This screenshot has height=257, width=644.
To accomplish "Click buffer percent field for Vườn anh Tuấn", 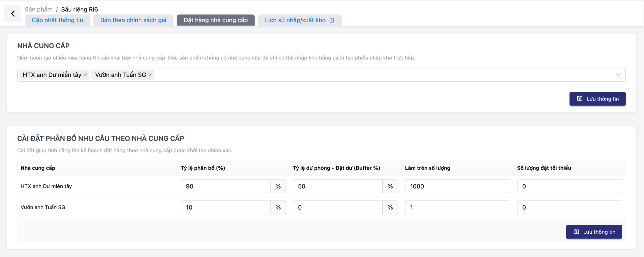I will pos(337,208).
